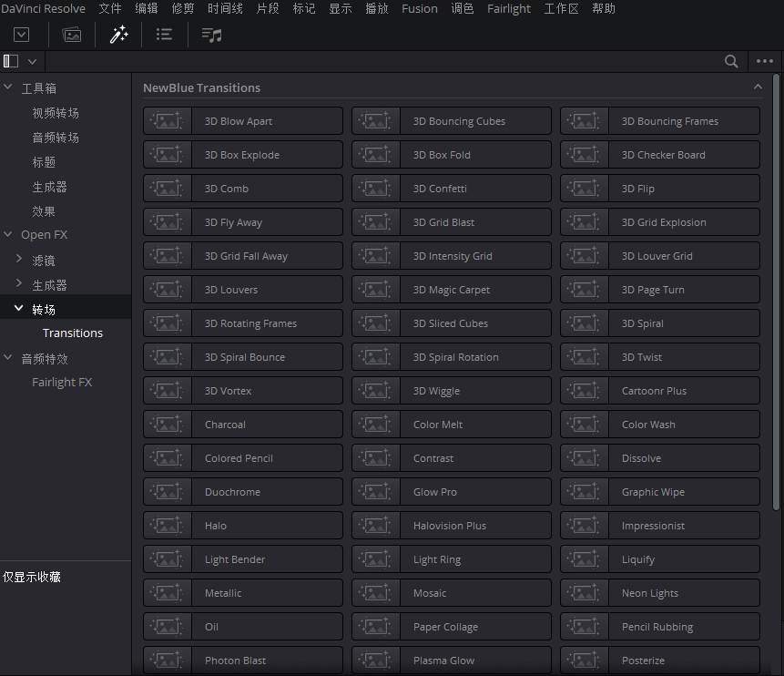Select the 3D Intensity Grid transition

tap(452, 256)
